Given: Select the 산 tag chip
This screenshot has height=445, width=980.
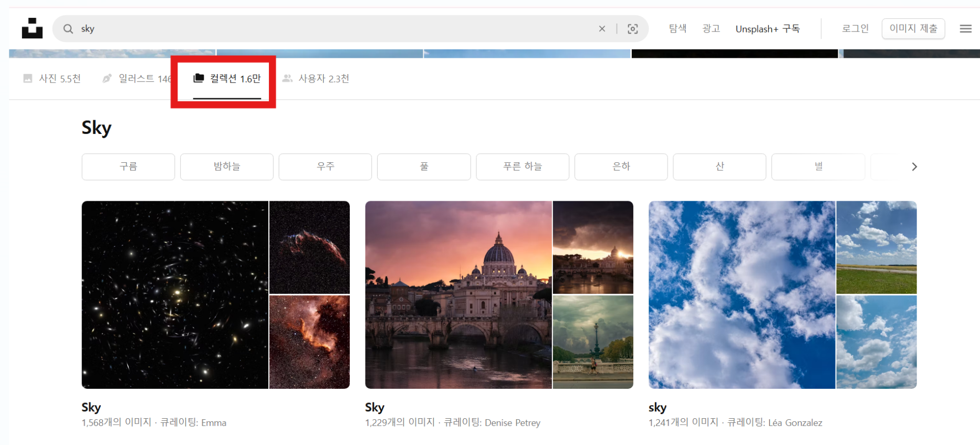Looking at the screenshot, I should pyautogui.click(x=720, y=167).
